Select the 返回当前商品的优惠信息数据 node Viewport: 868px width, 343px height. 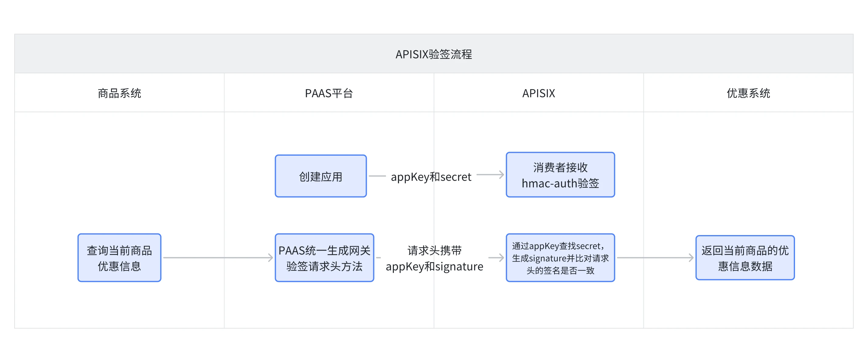[x=745, y=258]
